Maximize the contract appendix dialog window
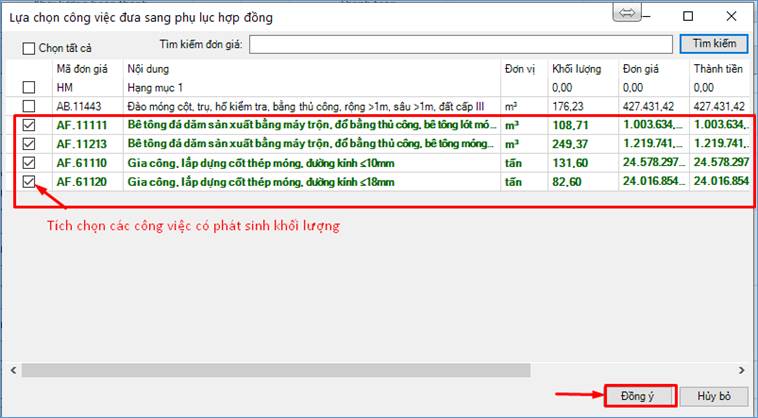 tap(688, 17)
